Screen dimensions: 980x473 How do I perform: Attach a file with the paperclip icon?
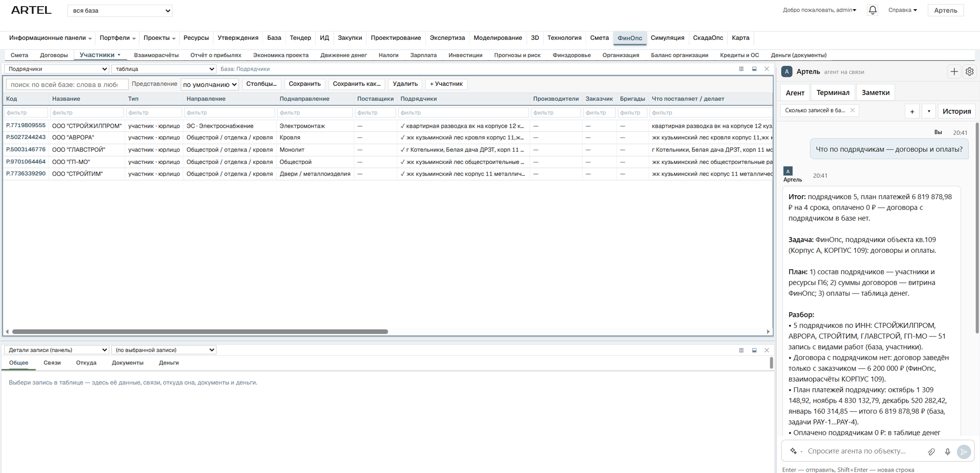click(931, 452)
